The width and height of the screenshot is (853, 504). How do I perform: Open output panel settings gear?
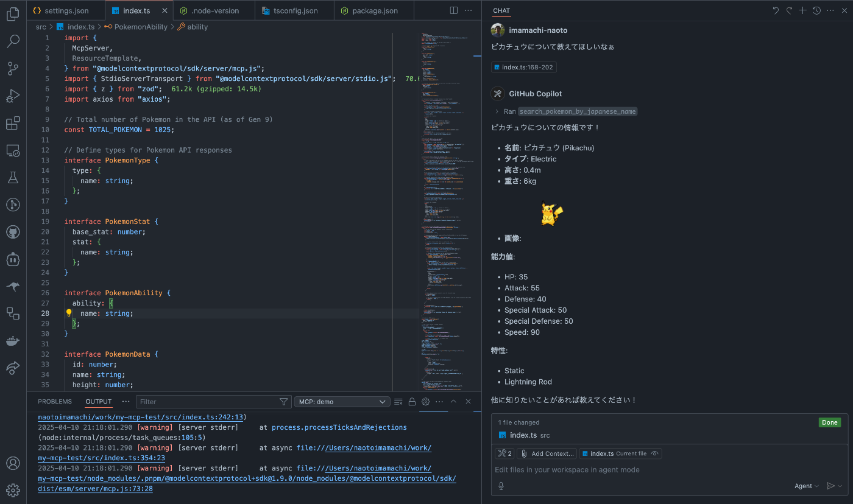pos(426,402)
